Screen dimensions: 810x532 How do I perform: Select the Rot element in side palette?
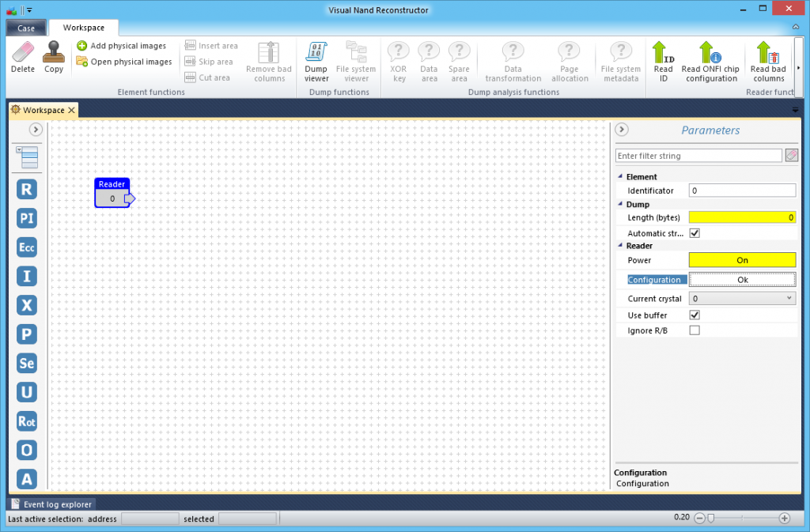(x=26, y=421)
